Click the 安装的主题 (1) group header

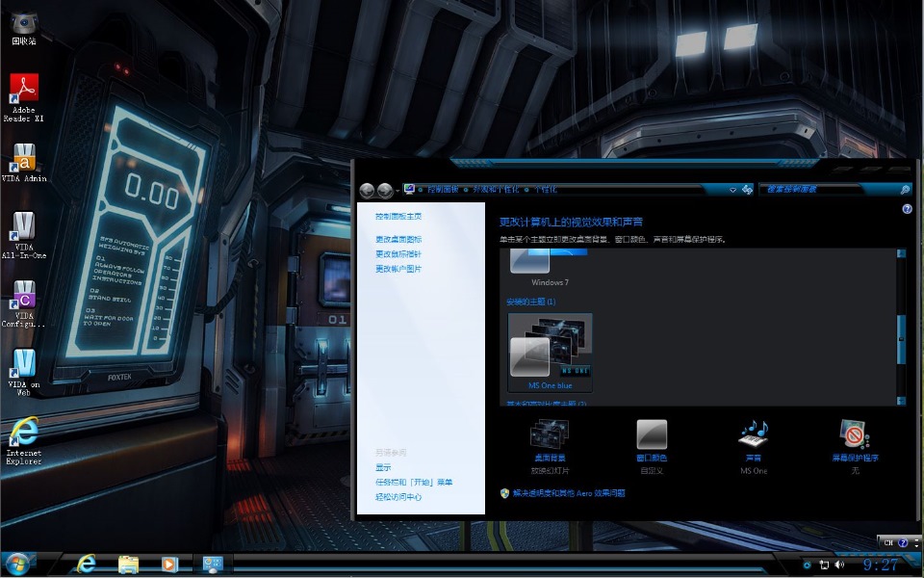pos(531,302)
